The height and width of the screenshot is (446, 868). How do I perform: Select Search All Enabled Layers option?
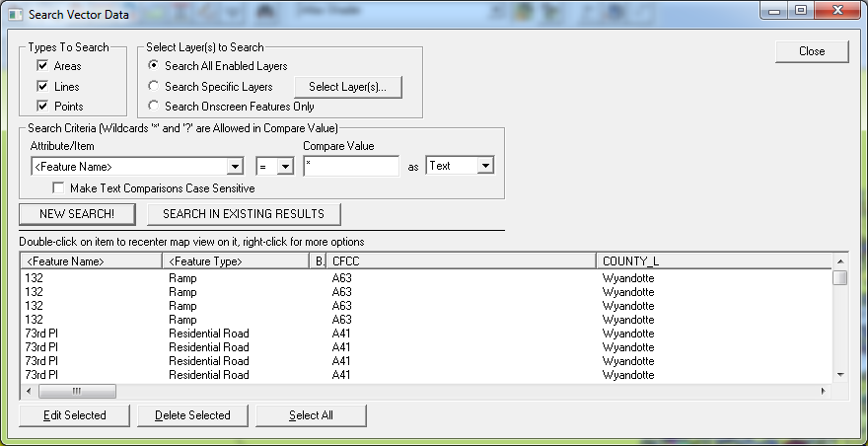[153, 66]
